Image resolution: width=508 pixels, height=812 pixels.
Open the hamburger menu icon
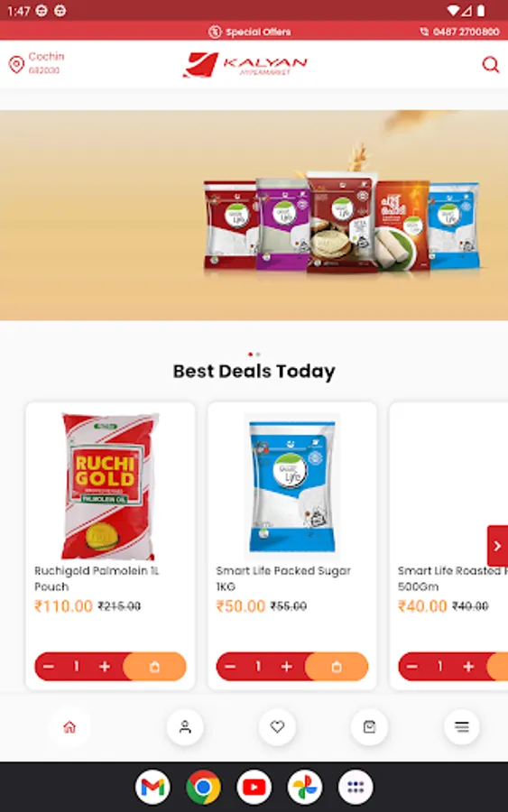pyautogui.click(x=462, y=726)
